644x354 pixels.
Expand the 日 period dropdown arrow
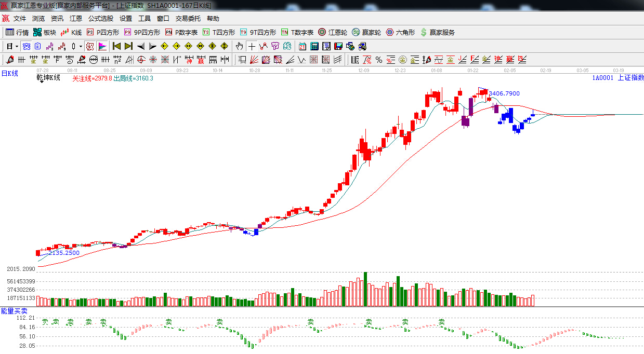(x=17, y=46)
